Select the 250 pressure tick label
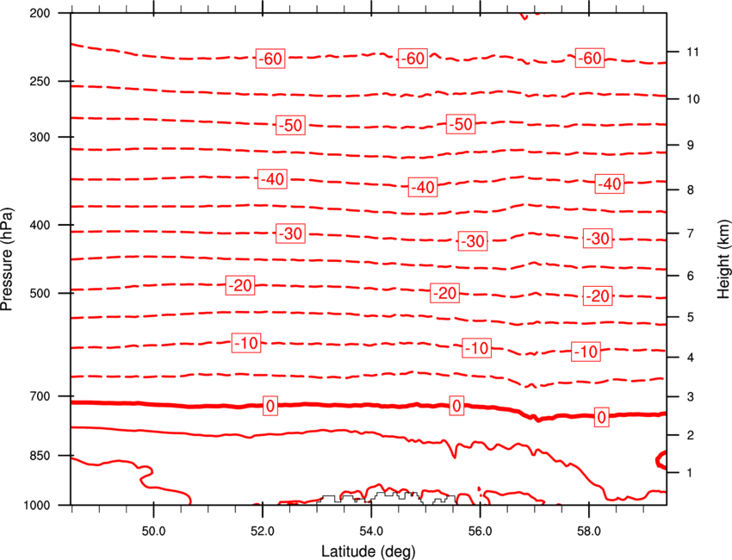This screenshot has height=560, width=732. coord(40,81)
